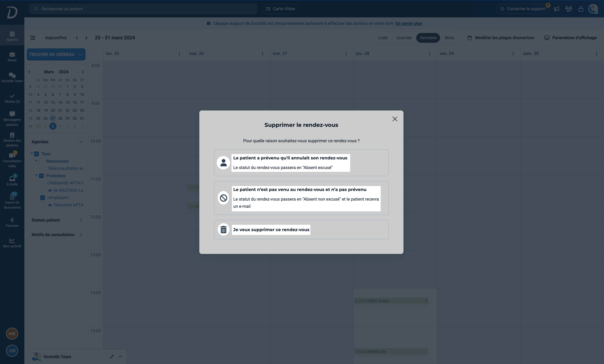Check the Téléconsultation agenda checkbox
The width and height of the screenshot is (604, 364).
42,168
